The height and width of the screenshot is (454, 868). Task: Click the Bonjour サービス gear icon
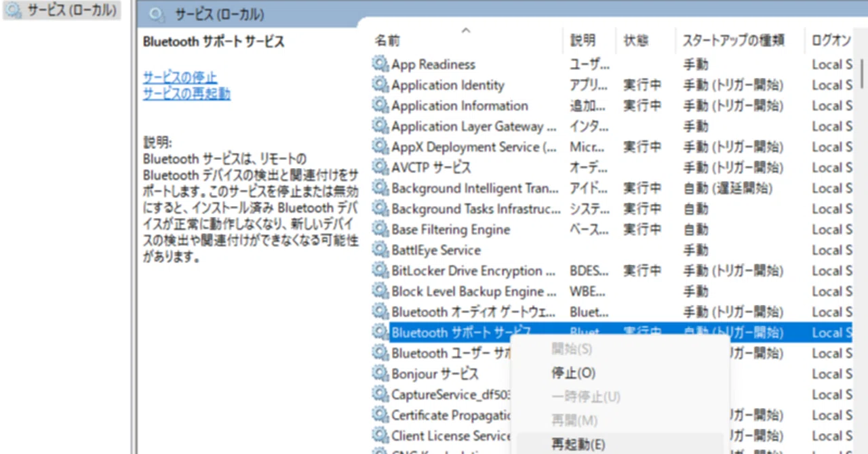click(x=380, y=373)
